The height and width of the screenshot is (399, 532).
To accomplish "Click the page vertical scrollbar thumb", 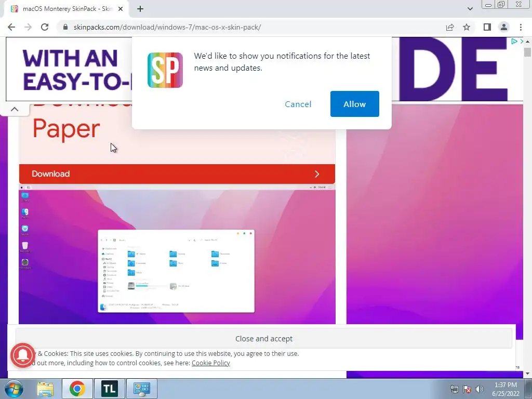I will (x=527, y=52).
